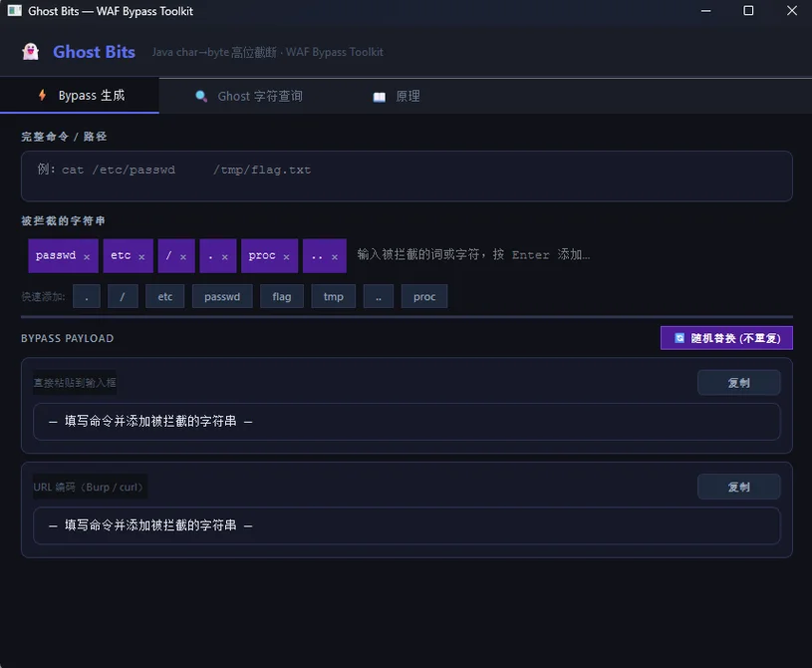Minimize the Ghost Bits window
Screen dimensions: 812x668
click(x=705, y=10)
